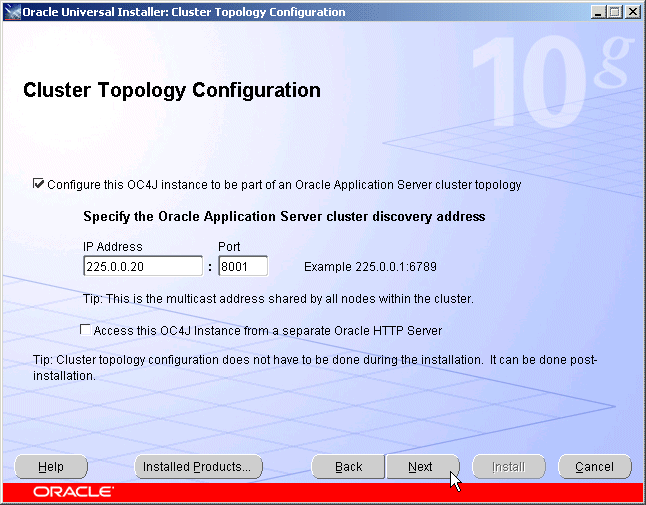The height and width of the screenshot is (505, 646).
Task: Go Back to previous installer step
Action: point(348,467)
